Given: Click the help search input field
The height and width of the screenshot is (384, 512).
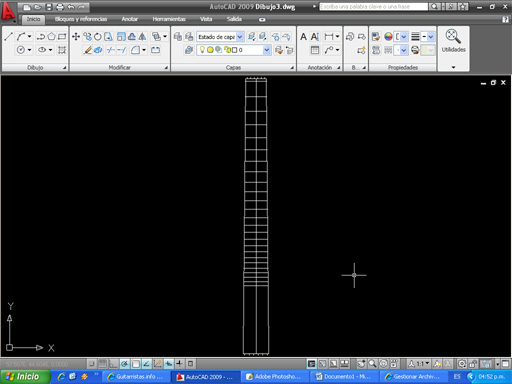Looking at the screenshot, I should 373,7.
